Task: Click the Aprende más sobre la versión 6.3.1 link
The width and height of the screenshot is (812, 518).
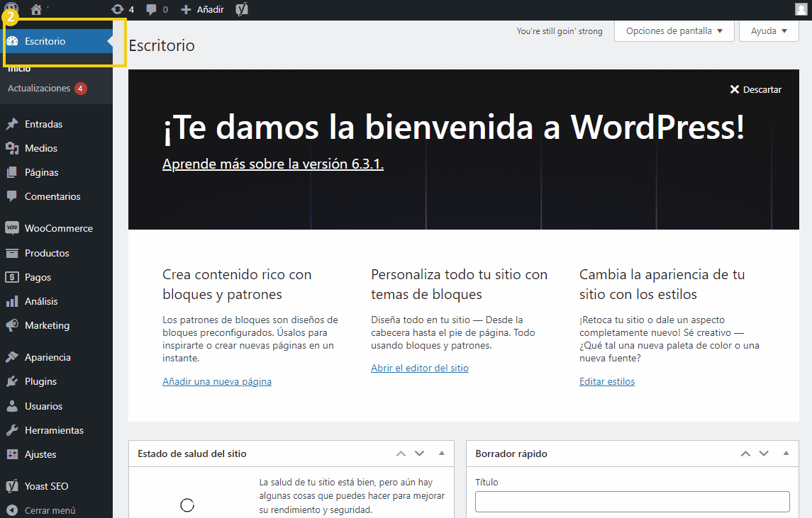Action: pyautogui.click(x=273, y=164)
